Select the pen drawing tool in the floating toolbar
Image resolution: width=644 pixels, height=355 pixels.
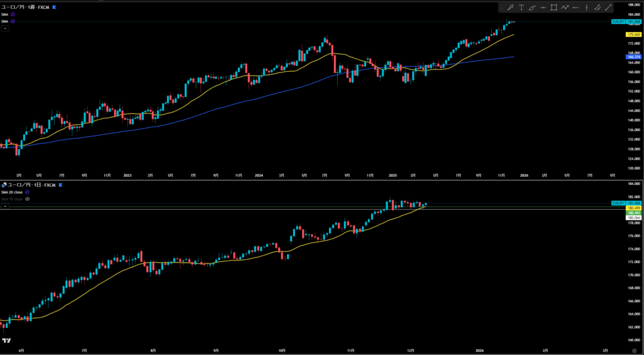point(511,8)
